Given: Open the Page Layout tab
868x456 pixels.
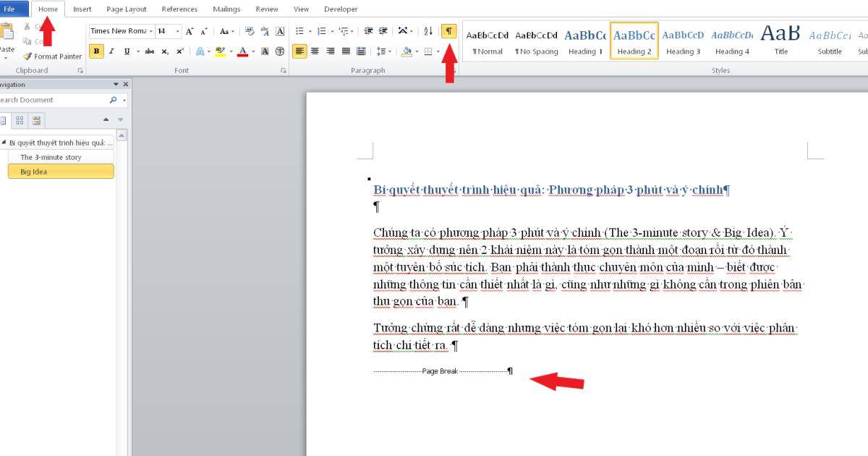Looking at the screenshot, I should coord(126,9).
